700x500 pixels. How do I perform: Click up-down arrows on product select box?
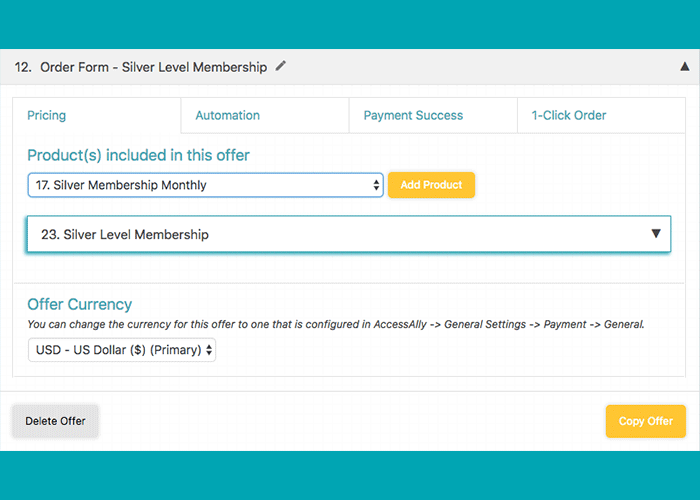coord(376,185)
